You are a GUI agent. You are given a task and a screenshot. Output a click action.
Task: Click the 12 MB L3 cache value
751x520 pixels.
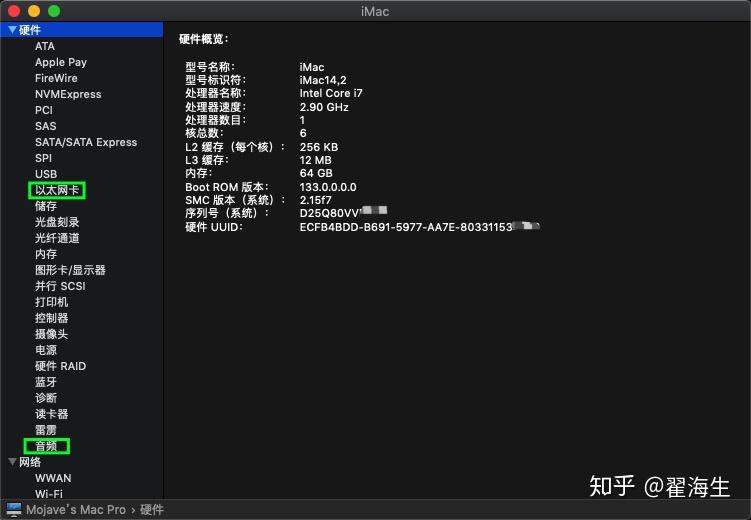(x=316, y=160)
